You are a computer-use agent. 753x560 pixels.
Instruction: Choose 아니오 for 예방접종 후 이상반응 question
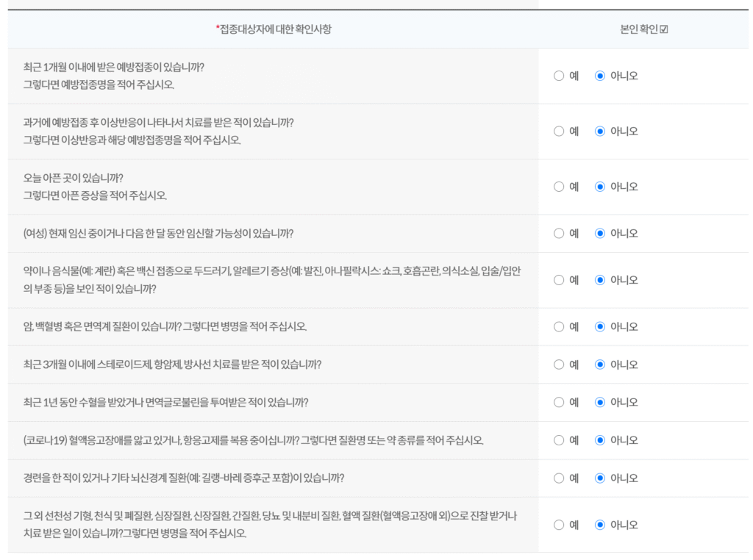pos(600,132)
